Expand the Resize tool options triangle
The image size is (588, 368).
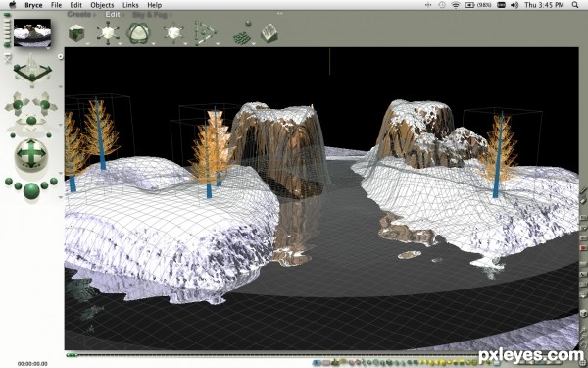click(x=120, y=43)
